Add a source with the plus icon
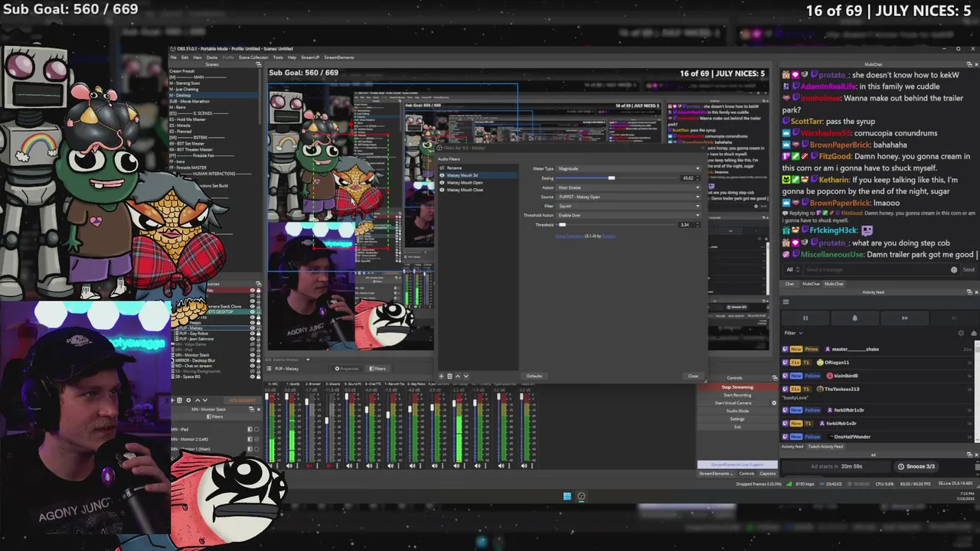Image resolution: width=980 pixels, height=551 pixels. [x=171, y=400]
